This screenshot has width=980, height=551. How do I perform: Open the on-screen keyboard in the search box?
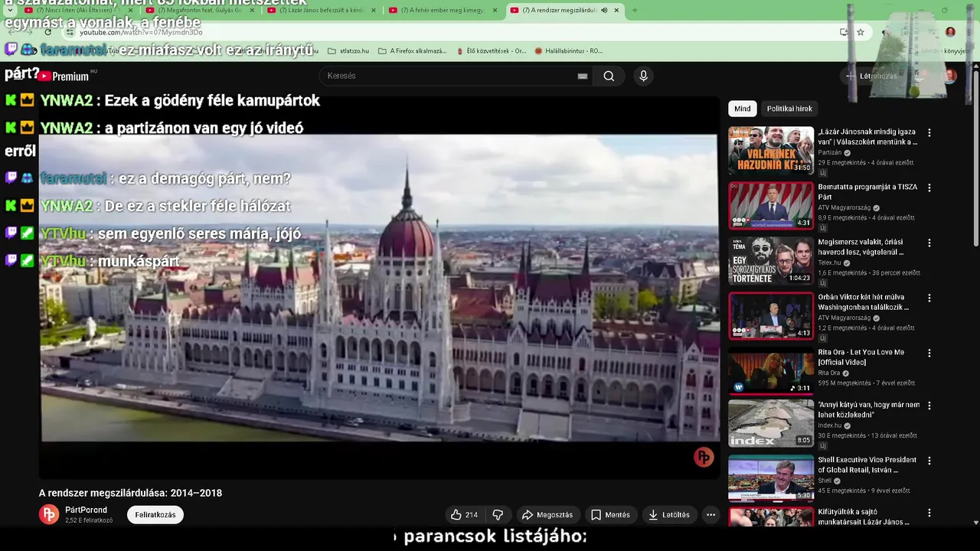pos(583,76)
